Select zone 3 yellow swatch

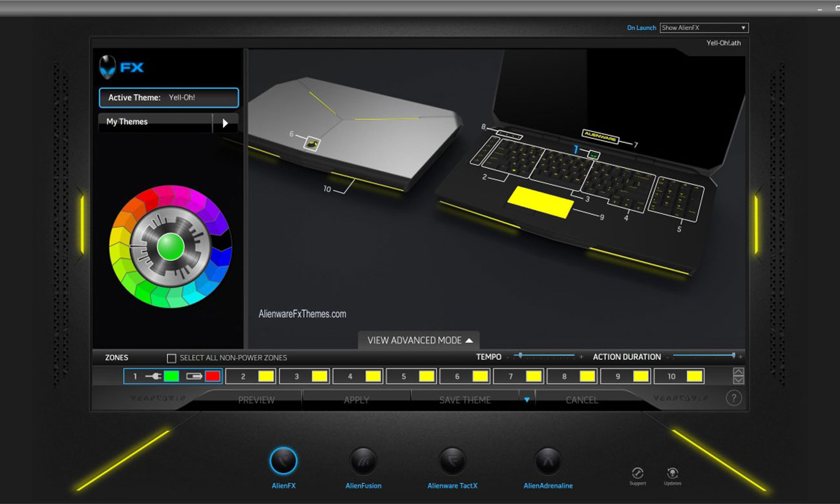tap(320, 376)
